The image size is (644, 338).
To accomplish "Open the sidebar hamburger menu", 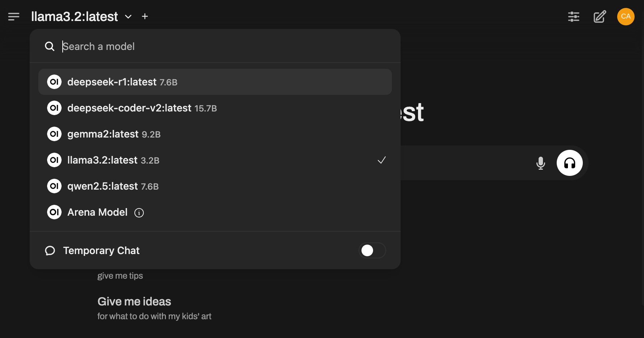I will click(x=14, y=17).
